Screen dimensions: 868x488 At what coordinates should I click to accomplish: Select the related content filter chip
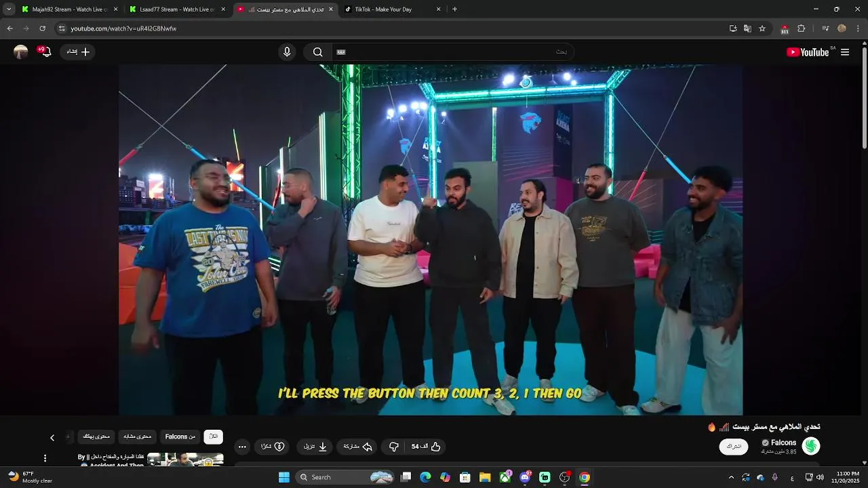click(x=138, y=436)
